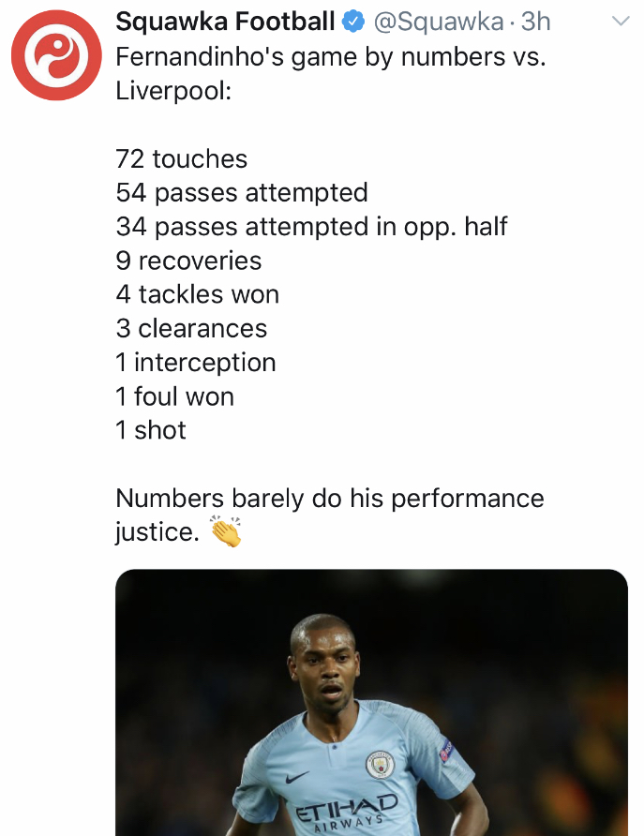The width and height of the screenshot is (644, 836).
Task: Expand the tweet options chevron
Action: click(620, 22)
